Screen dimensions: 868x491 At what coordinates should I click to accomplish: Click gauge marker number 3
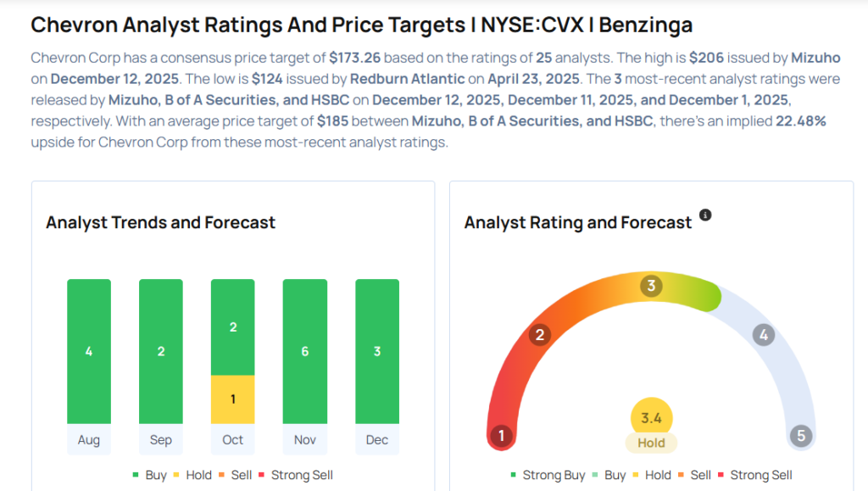651,286
